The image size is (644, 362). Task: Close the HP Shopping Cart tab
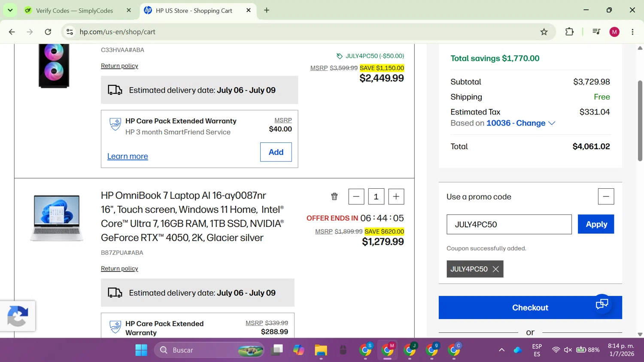pos(249,10)
